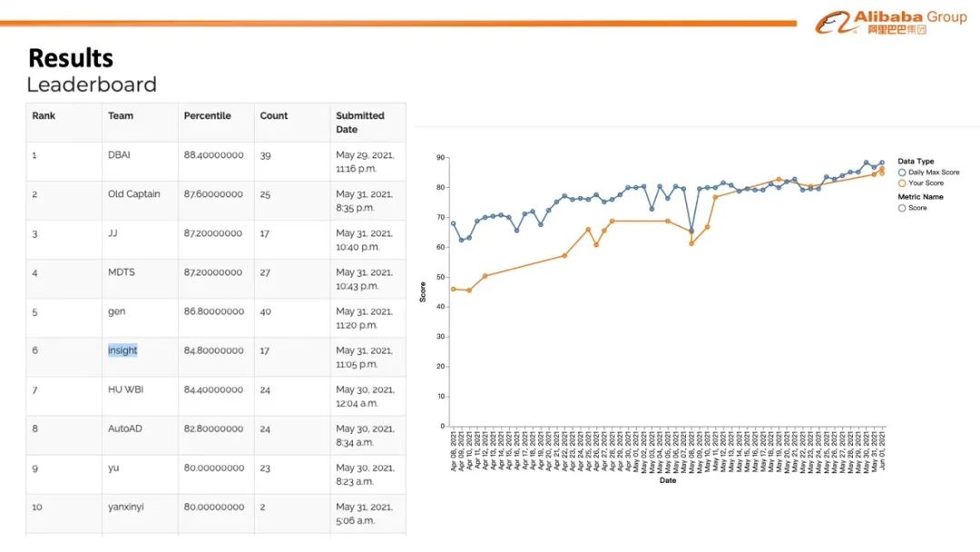Click the count value 39

click(266, 155)
